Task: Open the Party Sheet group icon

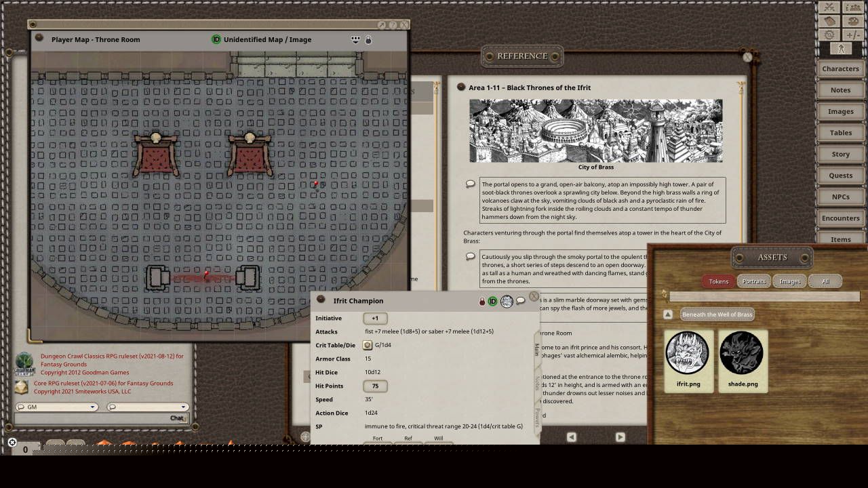Action: click(852, 7)
